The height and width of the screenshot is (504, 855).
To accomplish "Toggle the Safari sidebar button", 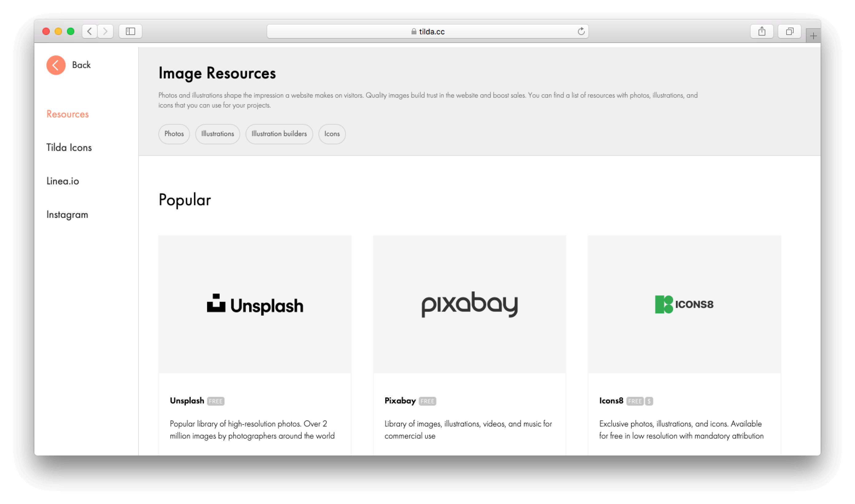I will [131, 31].
